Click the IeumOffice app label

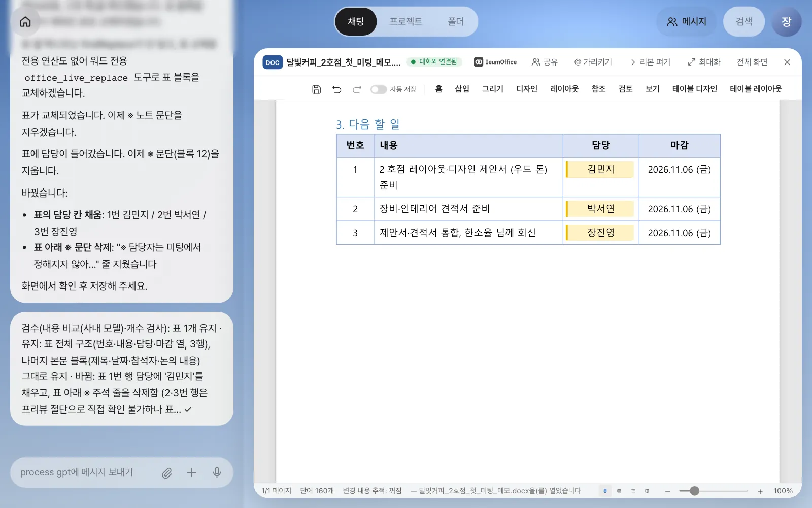pos(495,62)
